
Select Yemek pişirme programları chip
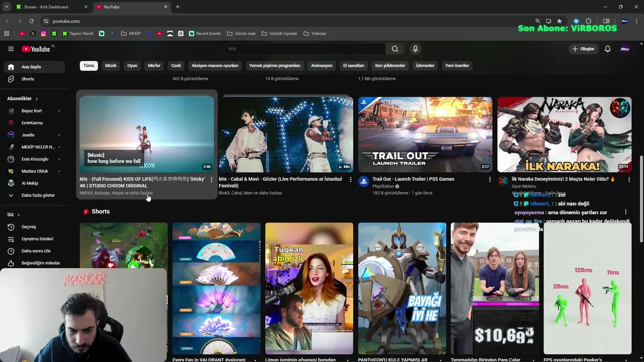275,66
